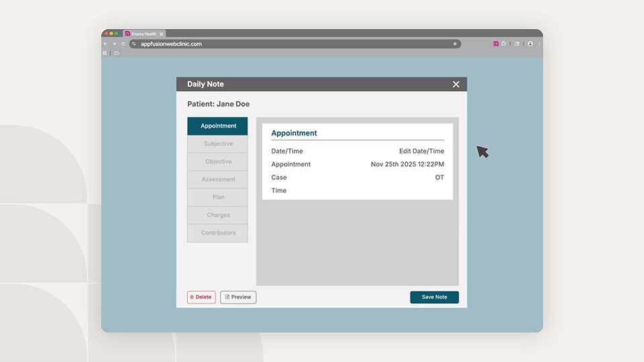The width and height of the screenshot is (644, 362).
Task: Open the apps grid in bookmarks bar
Action: [105, 53]
